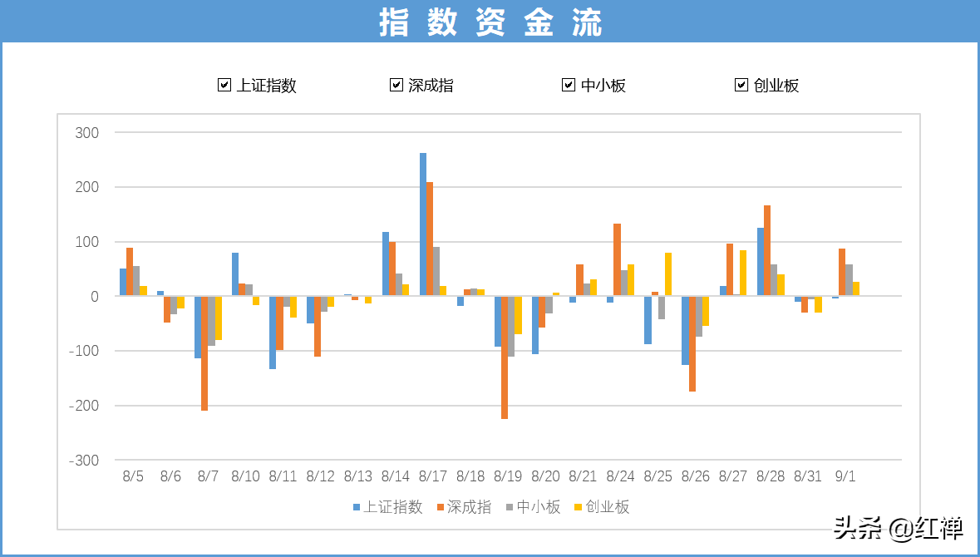The width and height of the screenshot is (980, 557).
Task: Click the x-axis label 8/20
Action: tap(545, 476)
